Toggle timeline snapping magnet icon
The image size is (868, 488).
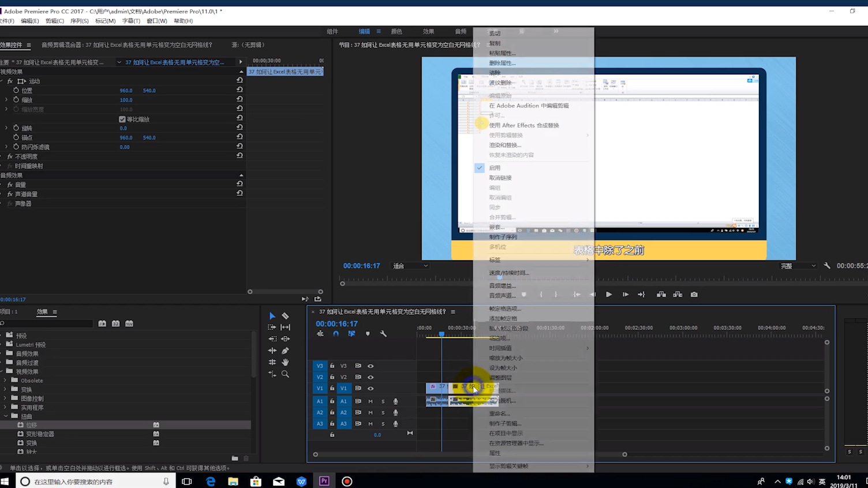point(336,334)
